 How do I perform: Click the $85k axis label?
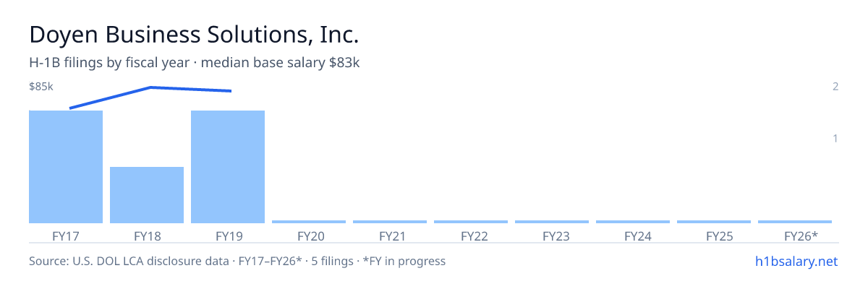point(41,87)
